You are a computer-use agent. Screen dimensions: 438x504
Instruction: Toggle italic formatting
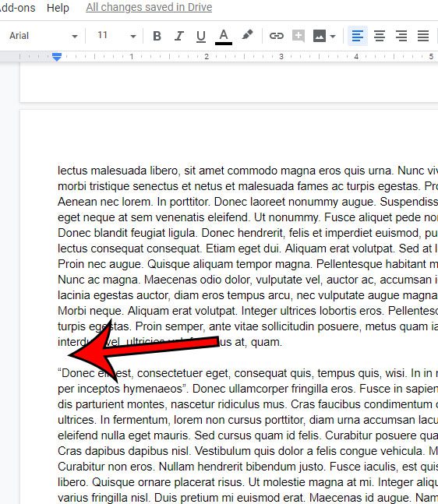click(x=178, y=36)
